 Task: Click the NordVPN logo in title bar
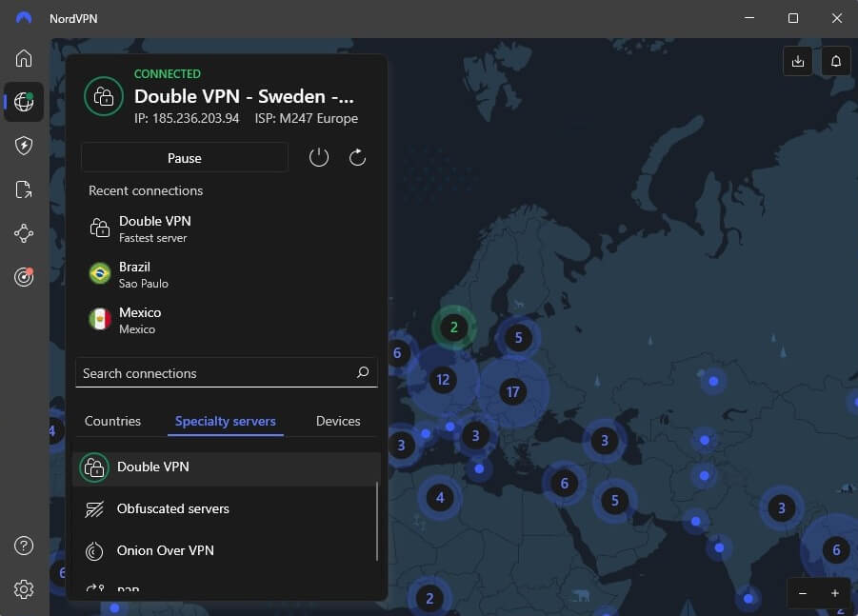pos(24,18)
